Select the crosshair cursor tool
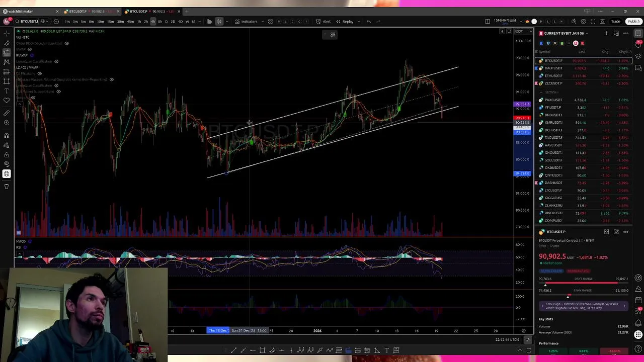The image size is (644, 362). [7, 34]
